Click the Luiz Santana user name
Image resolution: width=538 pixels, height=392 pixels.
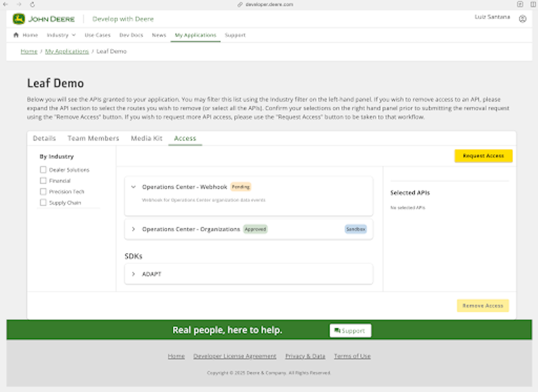[492, 17]
